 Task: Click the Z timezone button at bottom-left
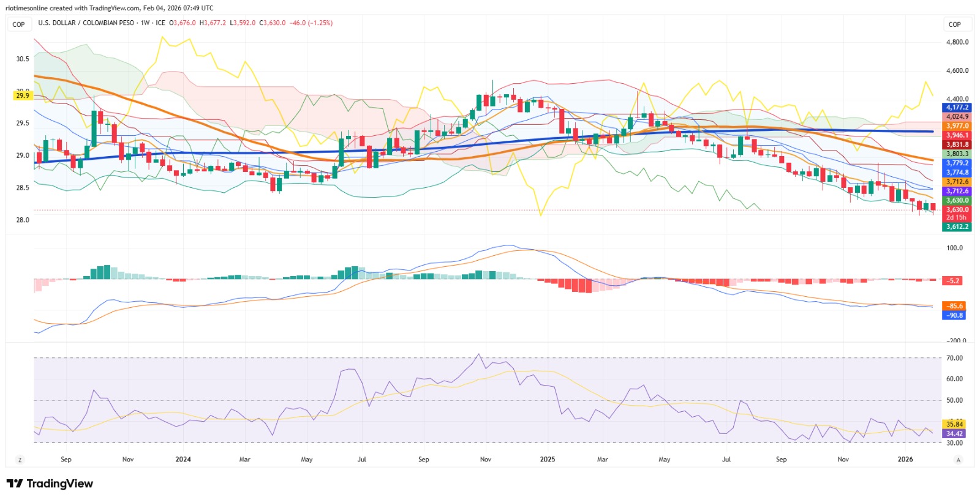click(x=20, y=460)
